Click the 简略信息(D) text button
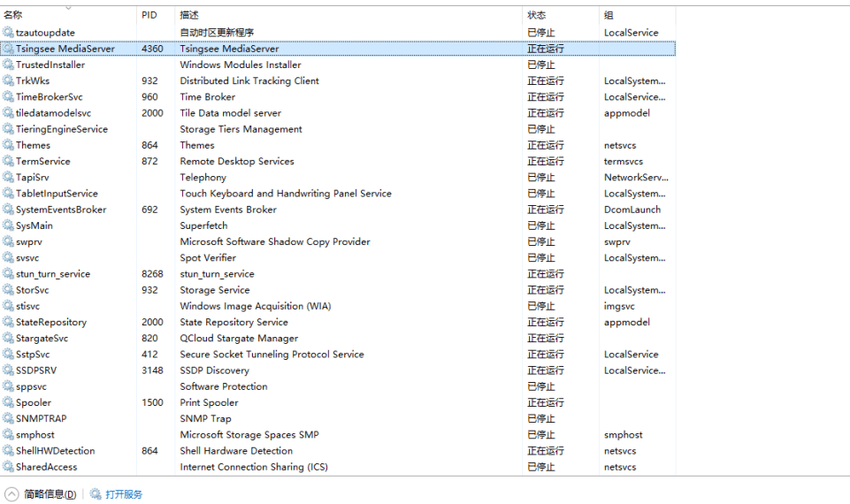This screenshot has height=504, width=850. click(50, 494)
